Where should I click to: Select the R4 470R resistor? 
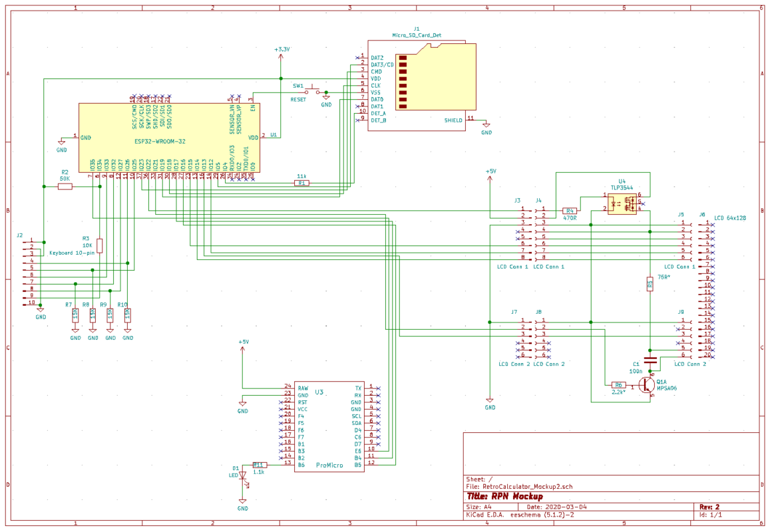(569, 211)
